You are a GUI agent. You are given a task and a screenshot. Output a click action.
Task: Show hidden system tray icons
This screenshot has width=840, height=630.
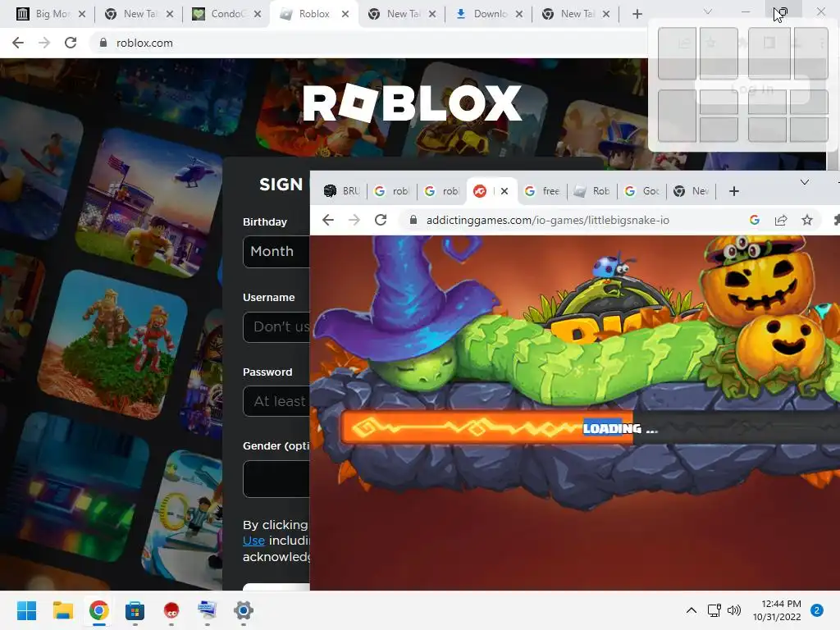692,610
